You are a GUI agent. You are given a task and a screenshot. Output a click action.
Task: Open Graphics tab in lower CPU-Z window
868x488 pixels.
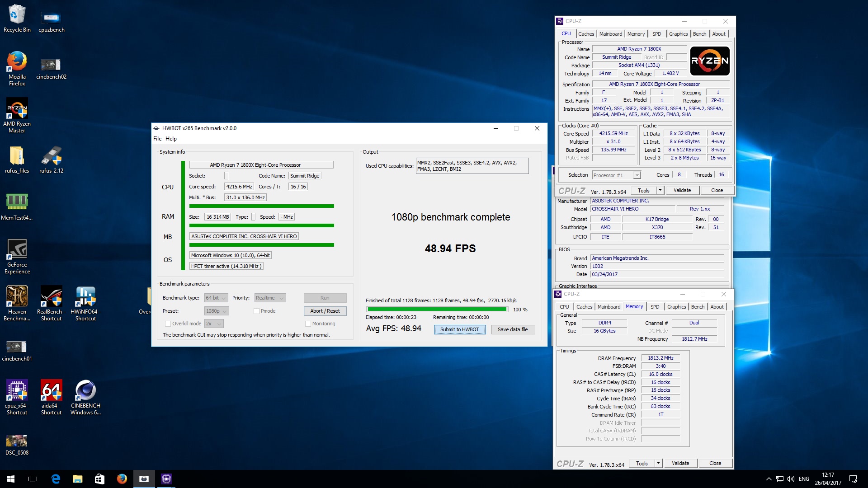(676, 307)
